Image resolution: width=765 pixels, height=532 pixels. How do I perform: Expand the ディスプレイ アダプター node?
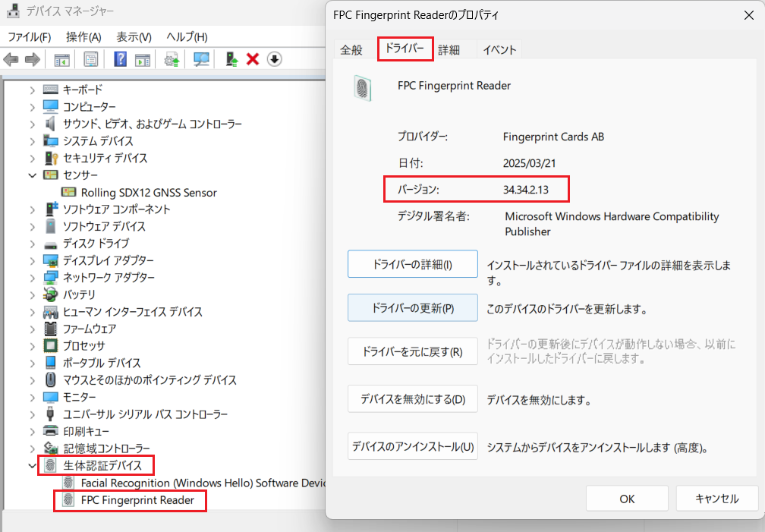(32, 260)
